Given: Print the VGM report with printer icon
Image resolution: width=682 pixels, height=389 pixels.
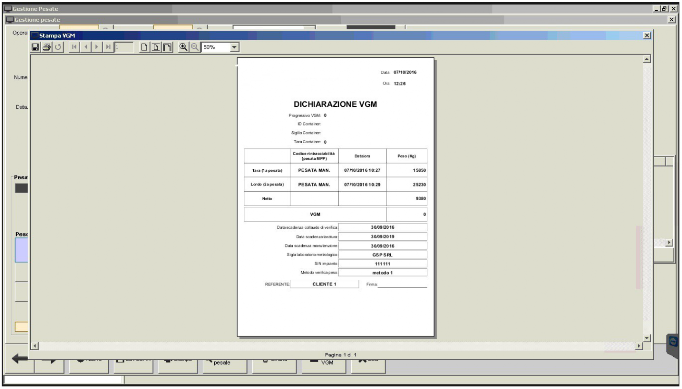Looking at the screenshot, I should tap(47, 47).
